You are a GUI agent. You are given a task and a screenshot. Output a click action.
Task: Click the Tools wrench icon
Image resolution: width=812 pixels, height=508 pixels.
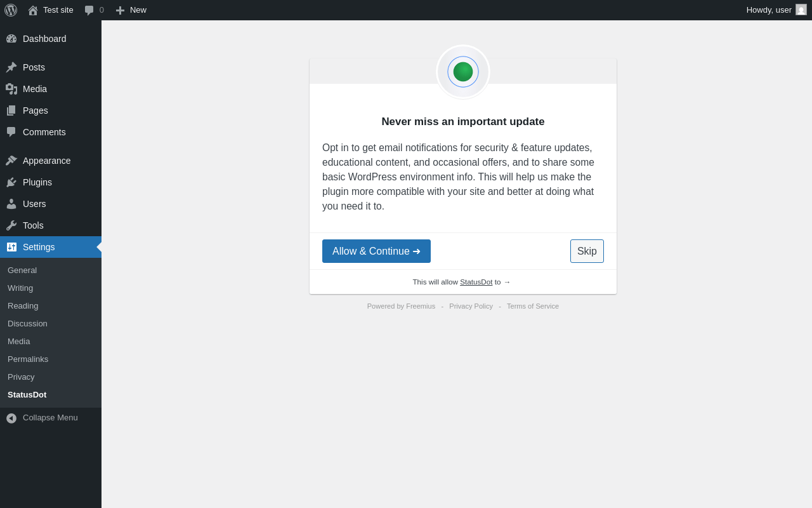(x=11, y=225)
